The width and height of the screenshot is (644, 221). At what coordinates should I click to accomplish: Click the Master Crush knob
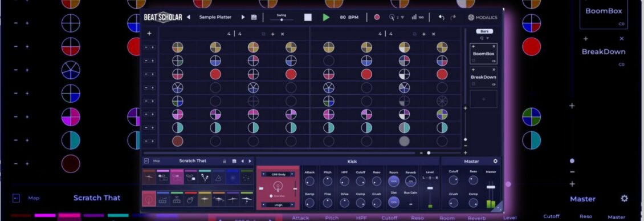[x=454, y=203]
